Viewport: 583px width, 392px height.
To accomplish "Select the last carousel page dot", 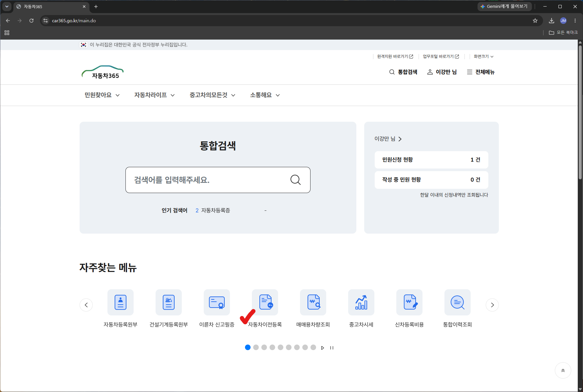I will point(313,347).
